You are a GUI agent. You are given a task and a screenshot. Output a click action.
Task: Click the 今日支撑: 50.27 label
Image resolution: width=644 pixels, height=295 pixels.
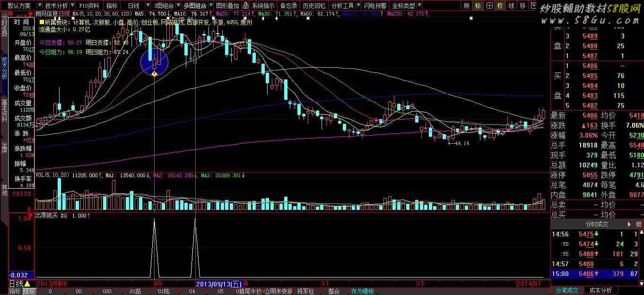(x=61, y=43)
